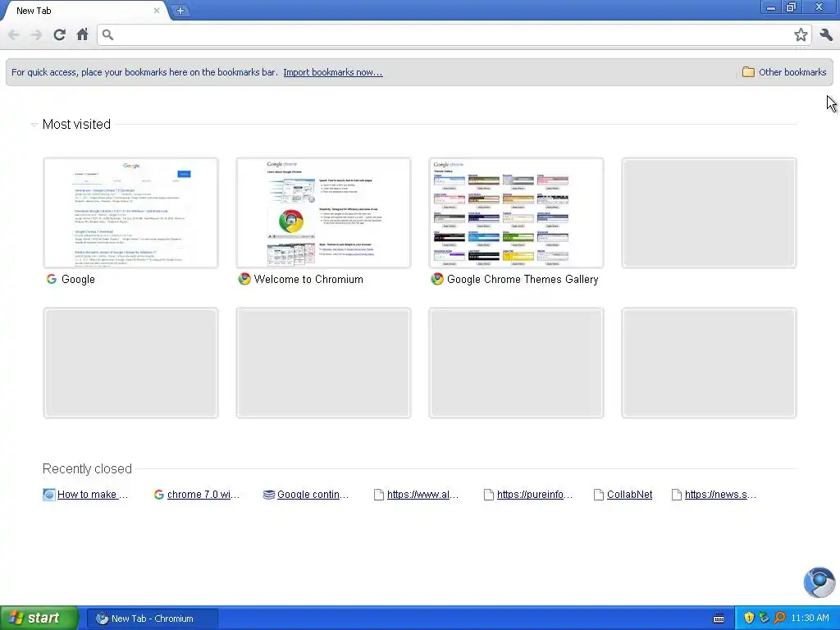The height and width of the screenshot is (630, 840).
Task: Click the Welcome to Chromium title
Action: tap(308, 279)
